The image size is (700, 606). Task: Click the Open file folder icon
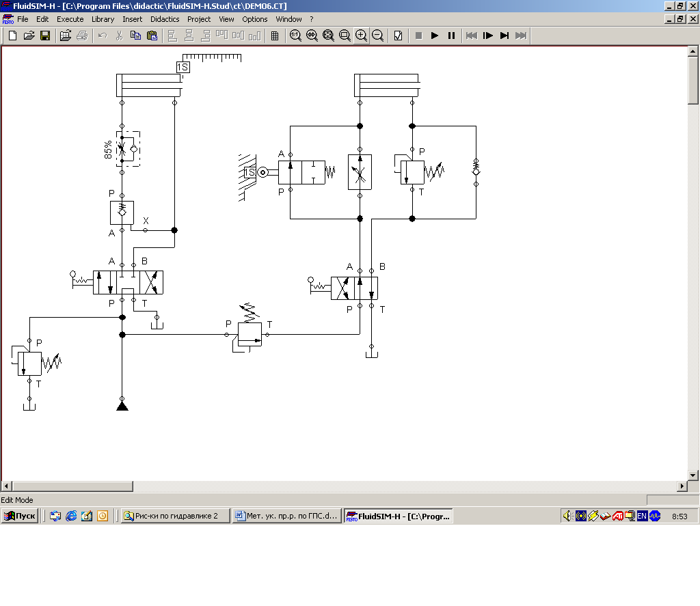pos(29,36)
